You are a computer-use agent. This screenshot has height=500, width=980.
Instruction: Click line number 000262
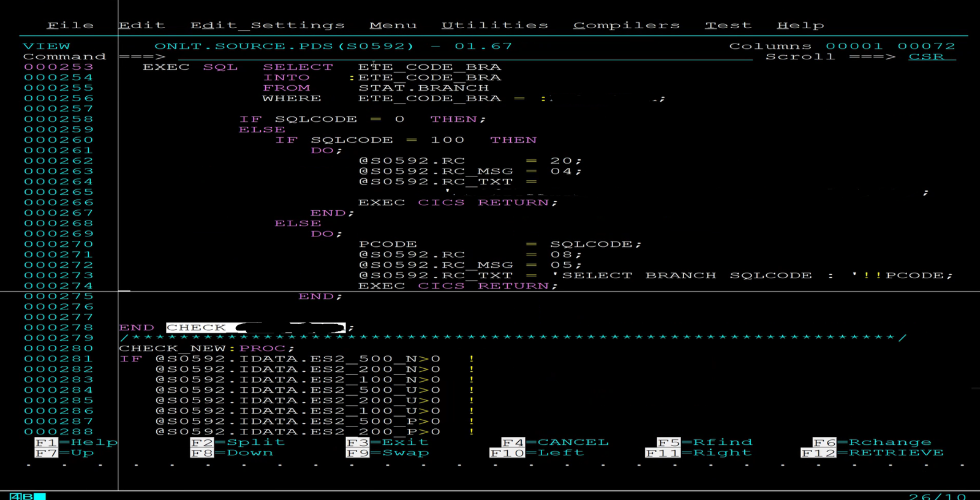point(59,161)
